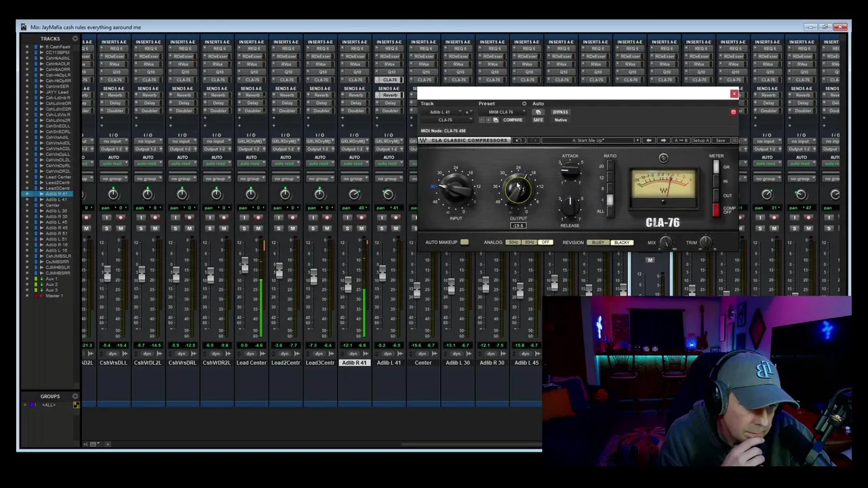Open preset settings copy icon beside Compare

[496, 120]
